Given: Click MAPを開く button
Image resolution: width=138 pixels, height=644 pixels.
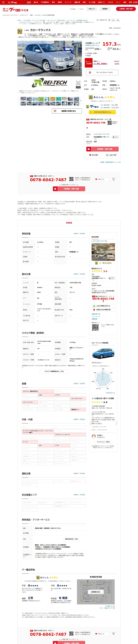Looking at the screenshot, I should point(94,155).
